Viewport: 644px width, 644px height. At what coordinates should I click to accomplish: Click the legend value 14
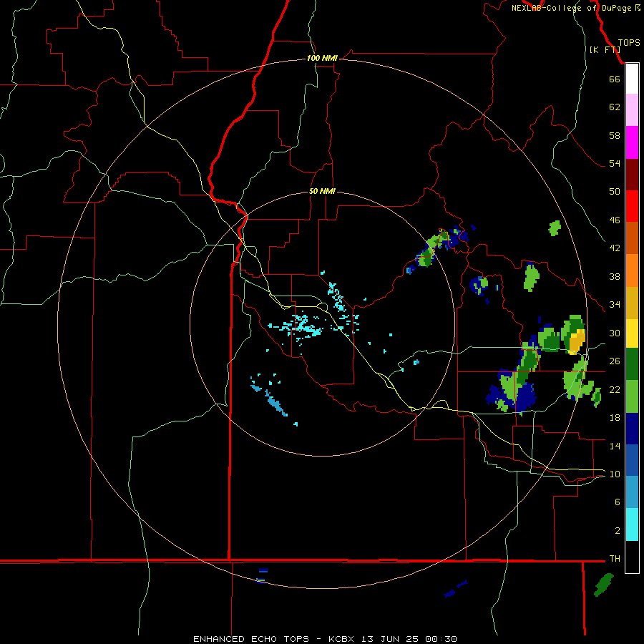pyautogui.click(x=615, y=446)
